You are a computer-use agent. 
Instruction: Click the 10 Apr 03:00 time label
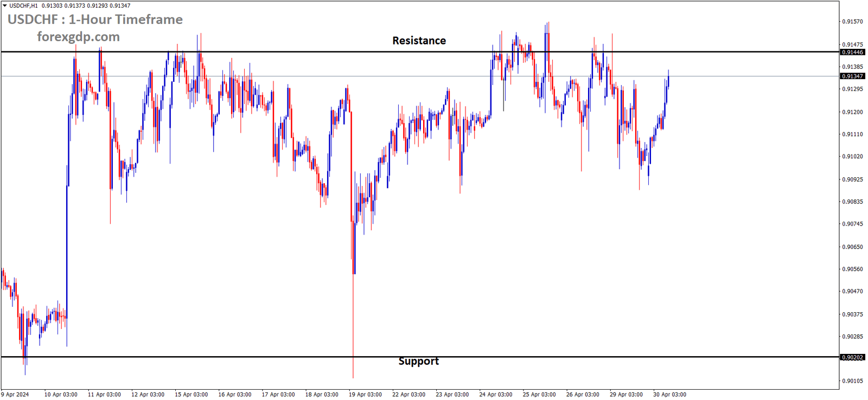(x=61, y=395)
